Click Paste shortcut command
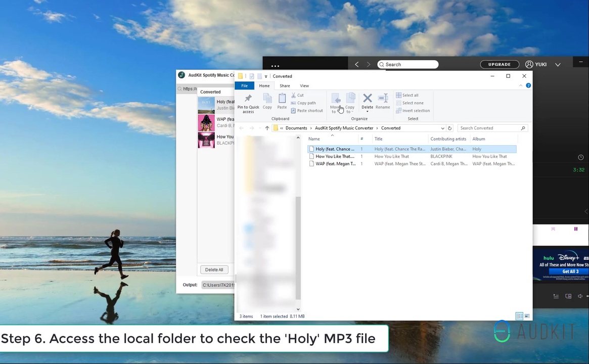Image resolution: width=589 pixels, height=364 pixels. [307, 111]
